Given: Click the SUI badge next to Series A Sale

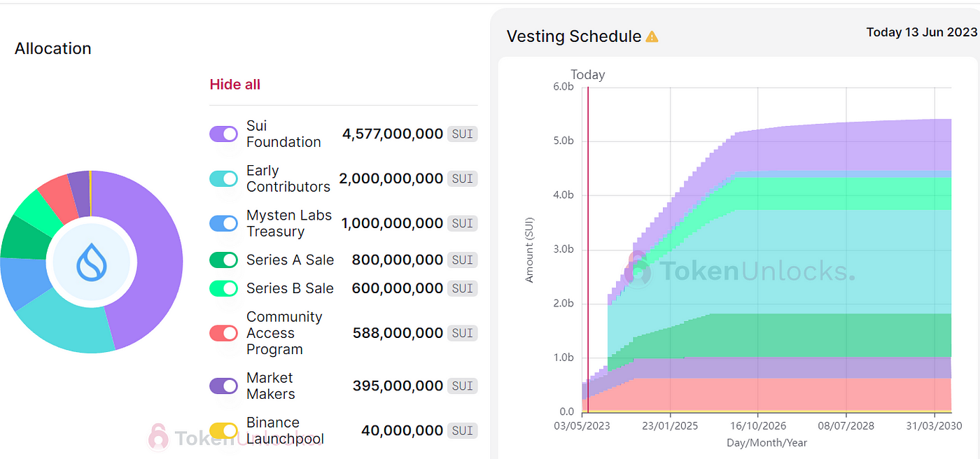Looking at the screenshot, I should pos(462,260).
